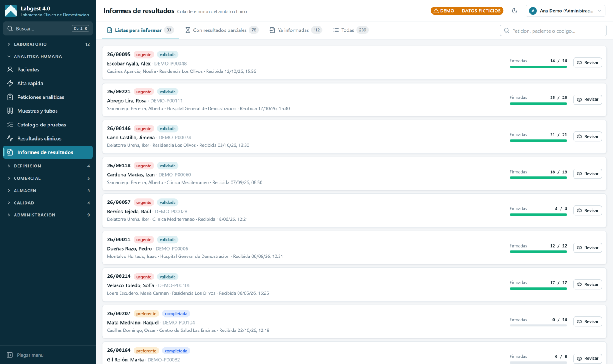This screenshot has height=364, width=613.
Task: Click Listas para informar document icon
Action: (110, 30)
